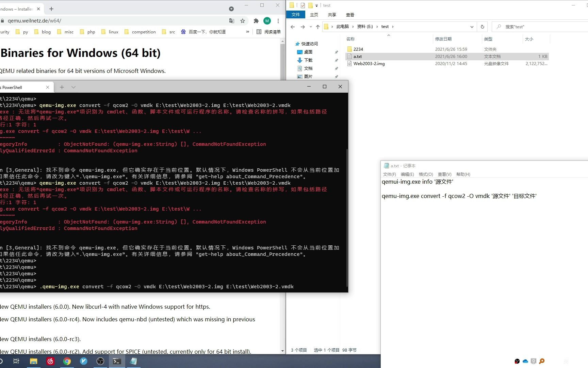Launch Google Chrome from the taskbar
588x368 pixels.
click(67, 361)
